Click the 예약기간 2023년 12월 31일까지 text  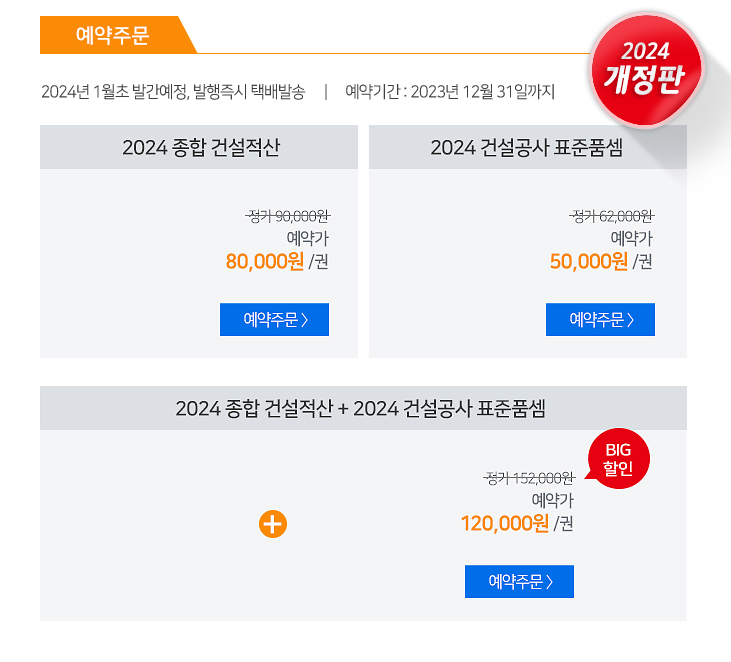pos(450,92)
